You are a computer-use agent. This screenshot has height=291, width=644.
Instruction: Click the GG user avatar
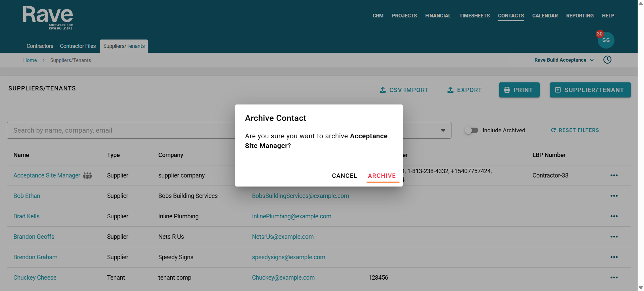(x=606, y=40)
